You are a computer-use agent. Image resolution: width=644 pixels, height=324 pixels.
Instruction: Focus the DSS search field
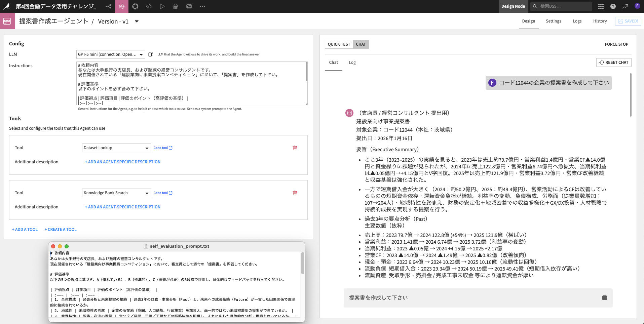pyautogui.click(x=561, y=6)
